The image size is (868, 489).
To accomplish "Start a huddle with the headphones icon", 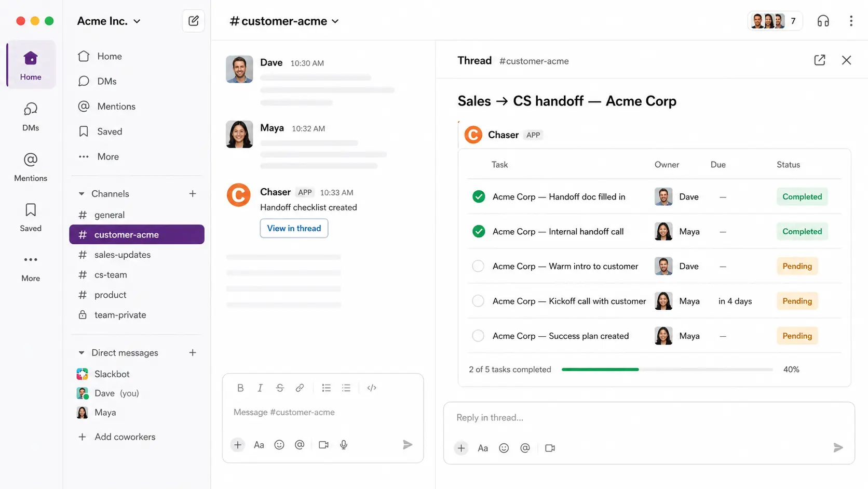I will pyautogui.click(x=823, y=21).
